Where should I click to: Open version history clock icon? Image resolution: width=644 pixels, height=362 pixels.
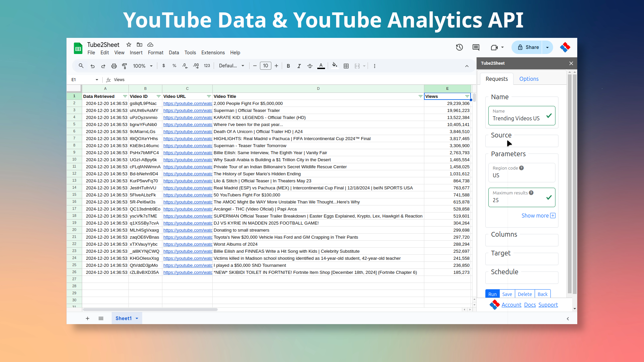[460, 47]
